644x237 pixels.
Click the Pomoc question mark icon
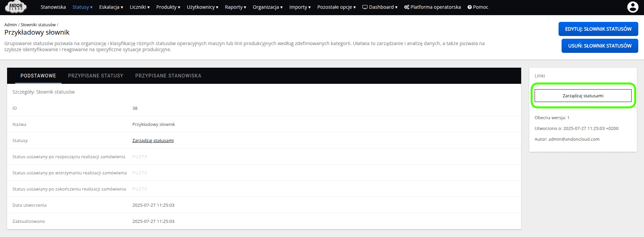tap(469, 7)
